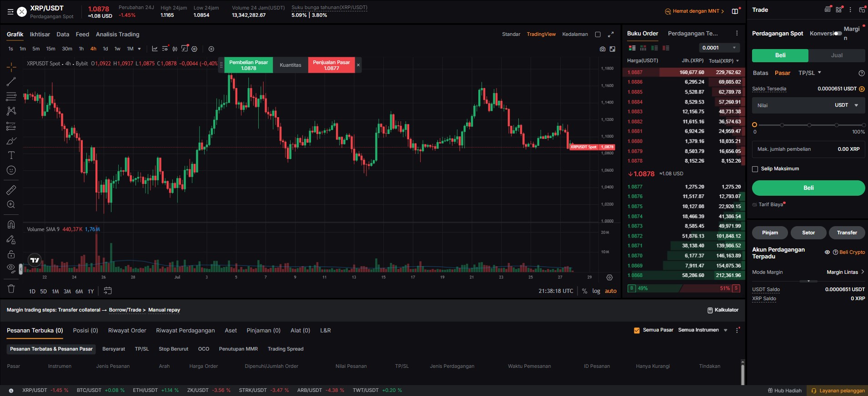The width and height of the screenshot is (868, 396).
Task: Switch to the Riwayat Order tab
Action: point(127,331)
